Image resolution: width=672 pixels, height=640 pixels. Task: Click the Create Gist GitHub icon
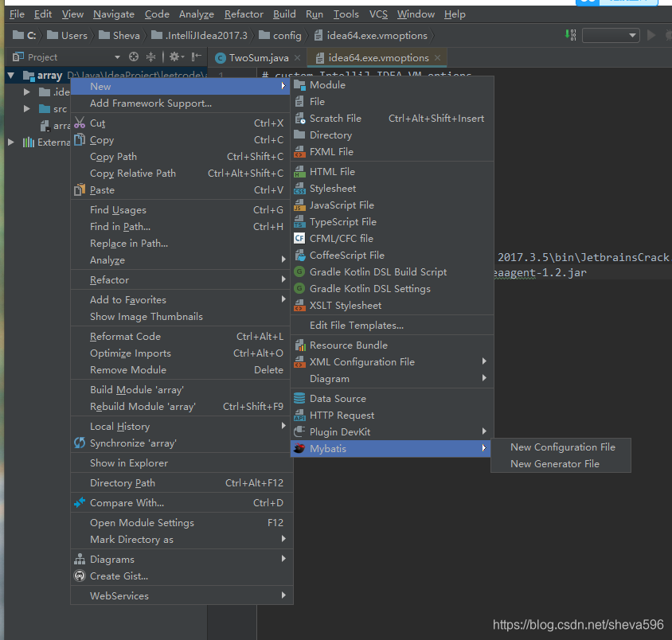(80, 576)
